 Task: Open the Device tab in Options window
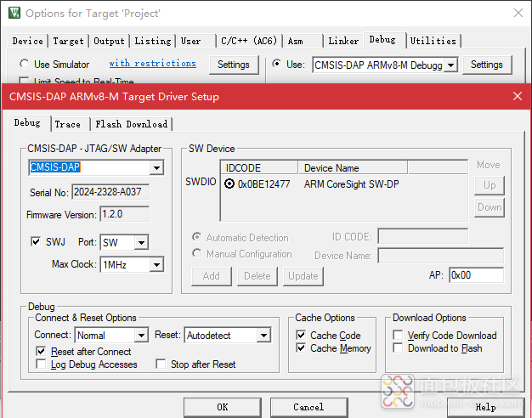point(27,41)
